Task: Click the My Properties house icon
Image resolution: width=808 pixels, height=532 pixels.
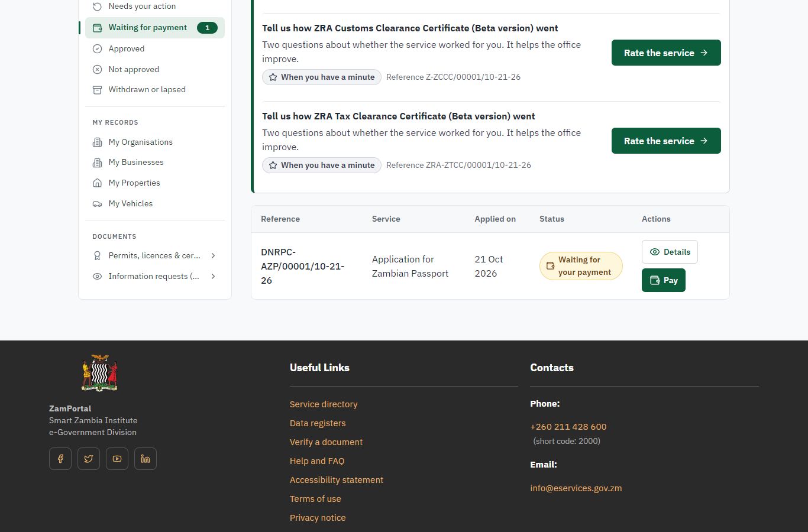Action: coord(98,183)
